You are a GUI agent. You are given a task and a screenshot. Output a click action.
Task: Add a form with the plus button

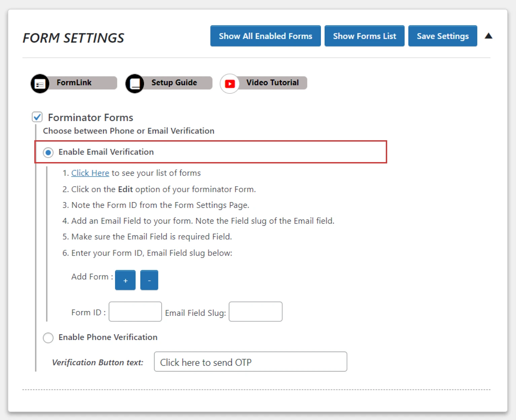[125, 280]
